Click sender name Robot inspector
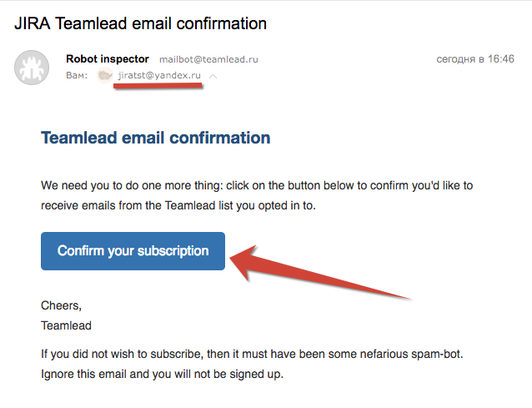Screen dimensions: 532x408 (107, 59)
